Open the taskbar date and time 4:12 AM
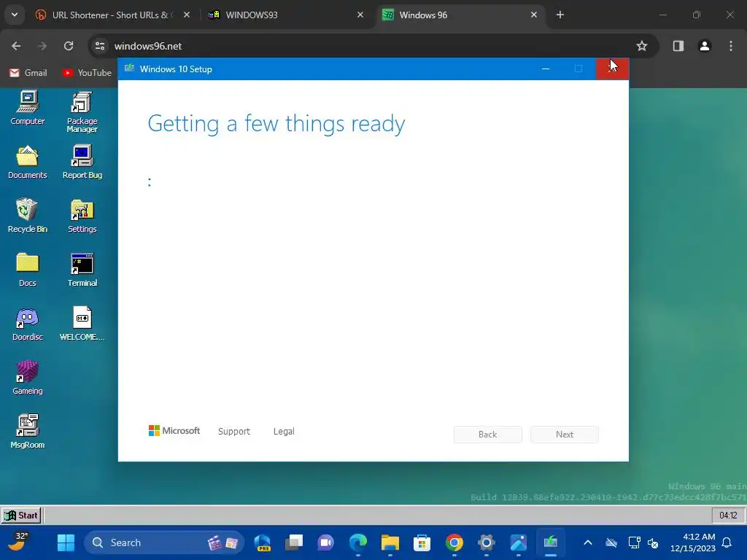Image resolution: width=747 pixels, height=560 pixels. pos(693,542)
